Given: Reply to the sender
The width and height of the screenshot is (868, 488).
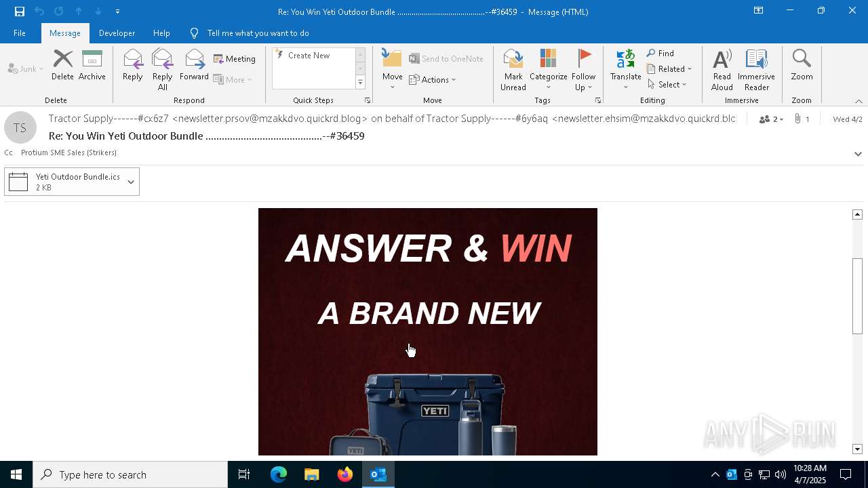Looking at the screenshot, I should click(133, 65).
